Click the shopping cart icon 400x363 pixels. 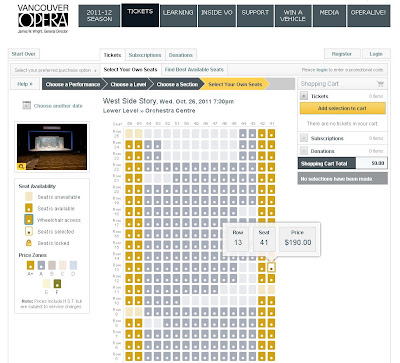tap(380, 84)
